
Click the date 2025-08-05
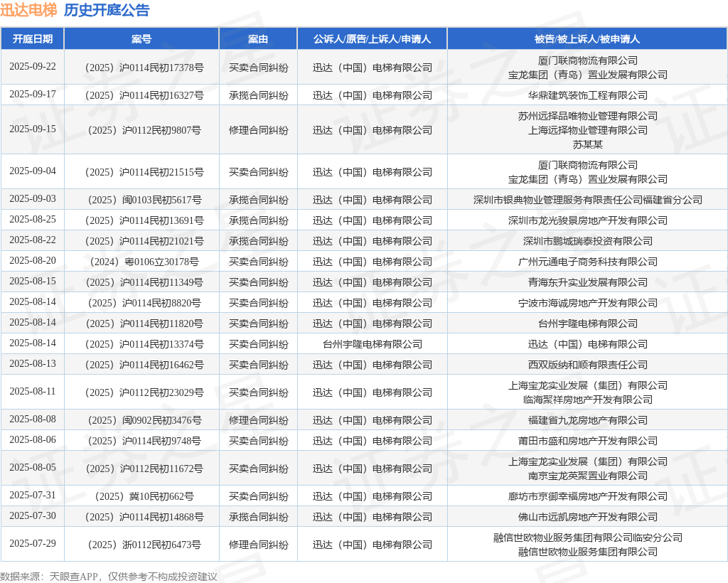click(33, 467)
